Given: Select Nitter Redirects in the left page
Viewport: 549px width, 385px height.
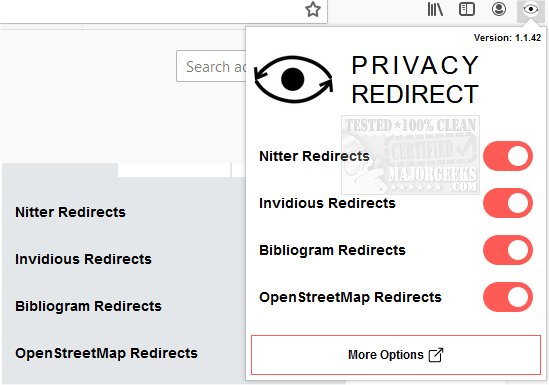Looking at the screenshot, I should (70, 212).
